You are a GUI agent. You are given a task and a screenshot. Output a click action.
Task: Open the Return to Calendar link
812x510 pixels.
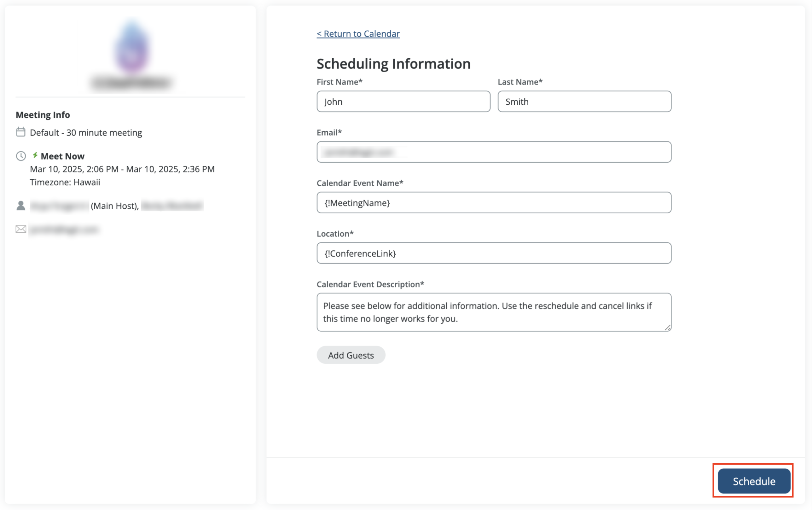tap(358, 34)
